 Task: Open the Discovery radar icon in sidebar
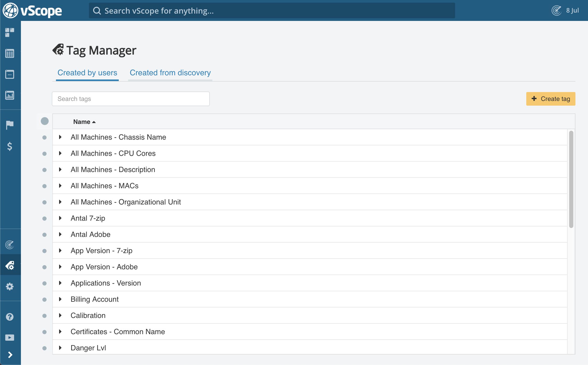(x=10, y=245)
